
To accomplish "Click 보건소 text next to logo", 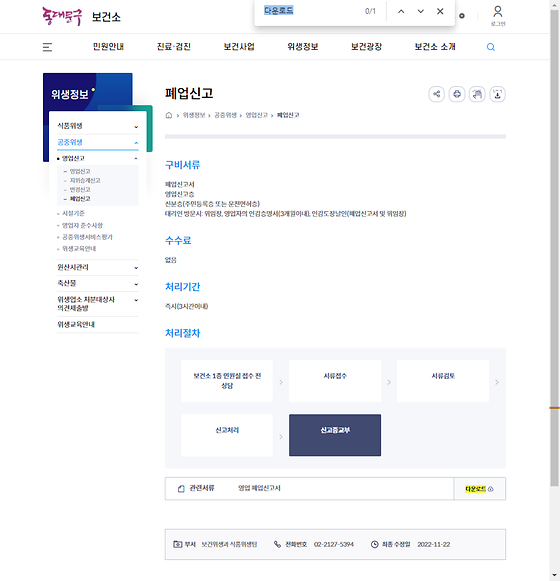I will tap(106, 17).
